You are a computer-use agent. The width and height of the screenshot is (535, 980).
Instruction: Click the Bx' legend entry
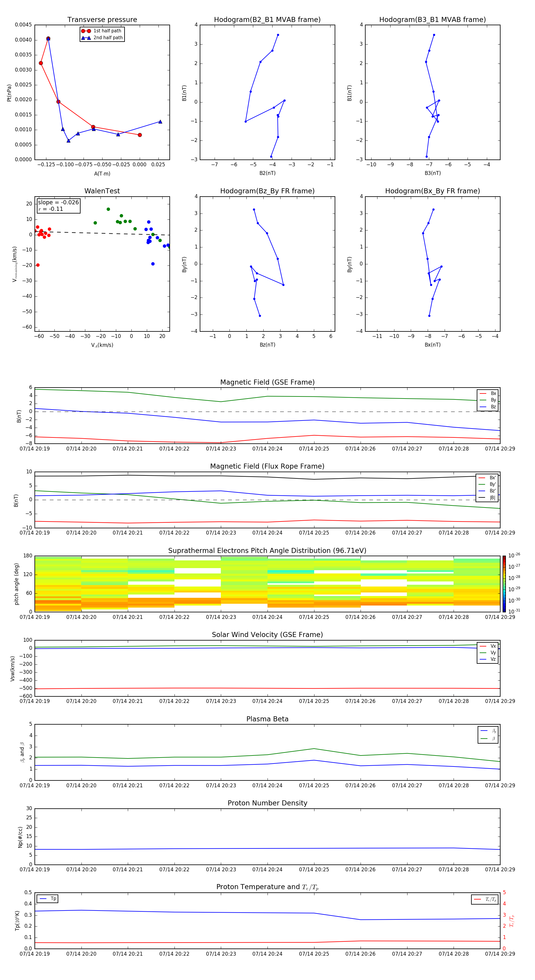487,478
